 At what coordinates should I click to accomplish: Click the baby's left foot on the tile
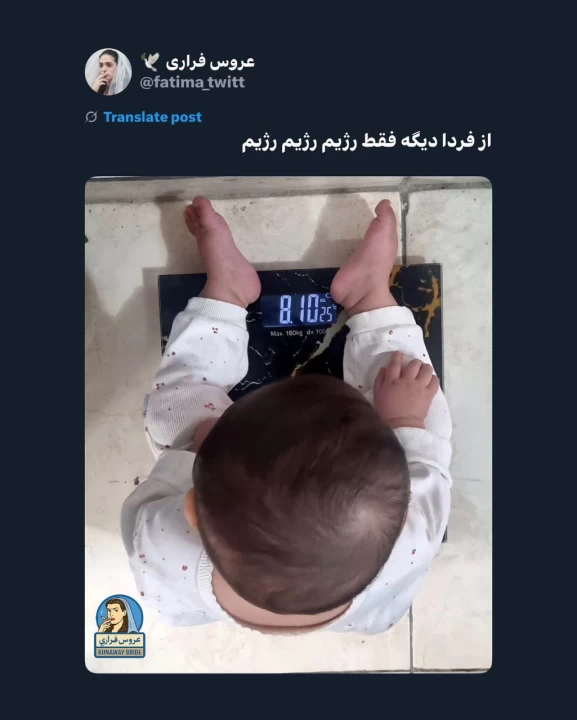pyautogui.click(x=222, y=250)
